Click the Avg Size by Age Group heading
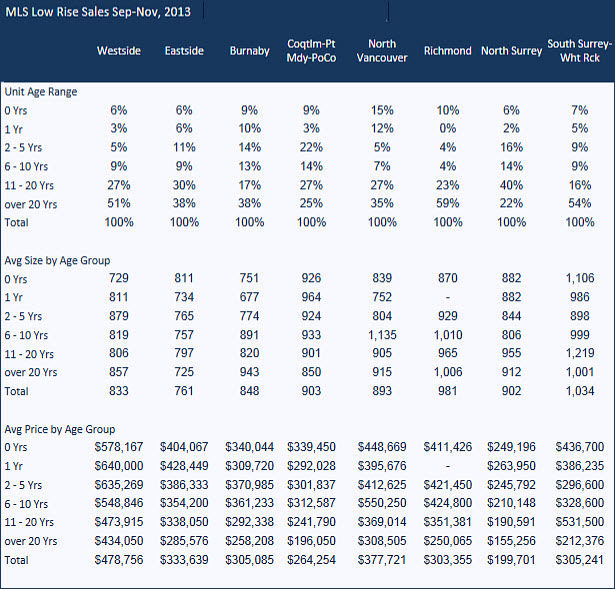Image resolution: width=615 pixels, height=589 pixels. coord(57,261)
